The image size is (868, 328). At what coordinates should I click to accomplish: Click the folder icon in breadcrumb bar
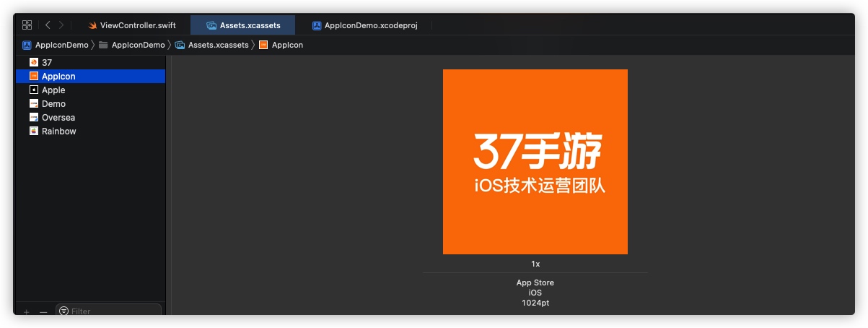tap(103, 45)
